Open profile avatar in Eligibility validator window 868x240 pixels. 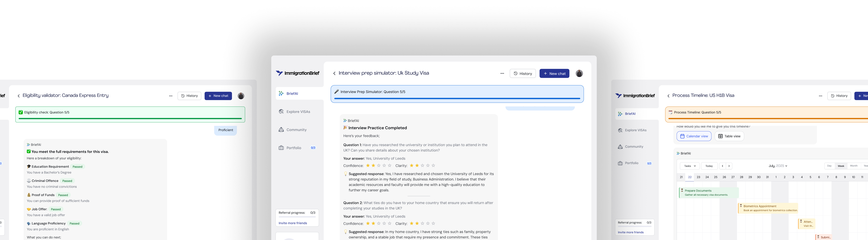point(241,96)
